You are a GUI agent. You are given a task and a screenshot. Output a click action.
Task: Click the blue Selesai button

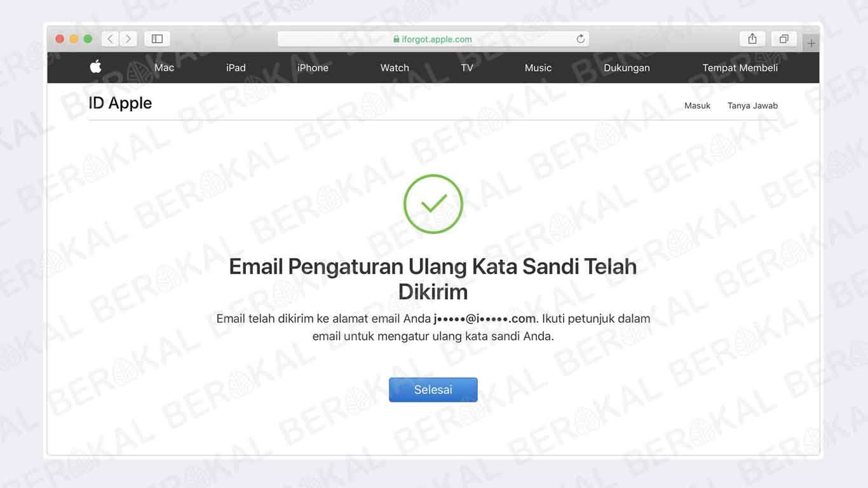pyautogui.click(x=433, y=390)
